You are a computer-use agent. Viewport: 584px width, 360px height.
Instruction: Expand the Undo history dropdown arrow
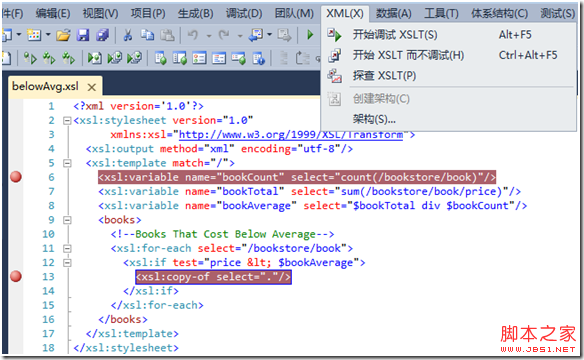(x=209, y=36)
